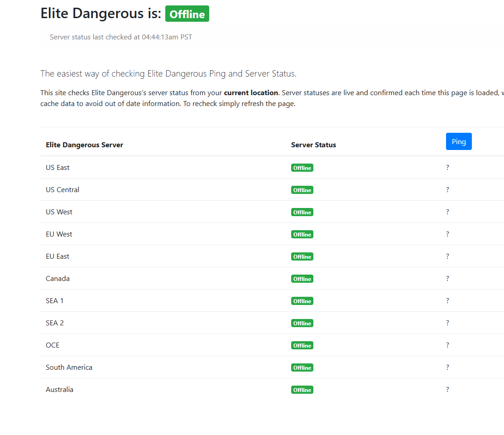
Task: Click the Elite Dangerous Server column header
Action: click(85, 145)
